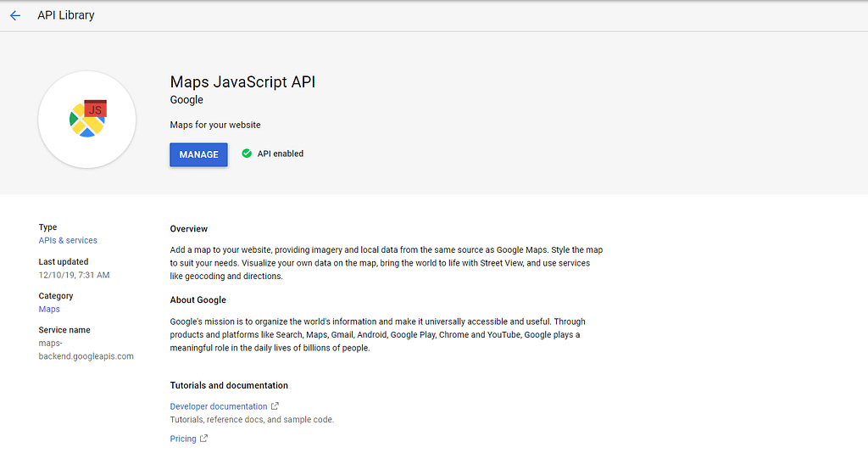Screen dimensions: 868x453
Task: Click the 'API enabled' status text
Action: coord(280,154)
